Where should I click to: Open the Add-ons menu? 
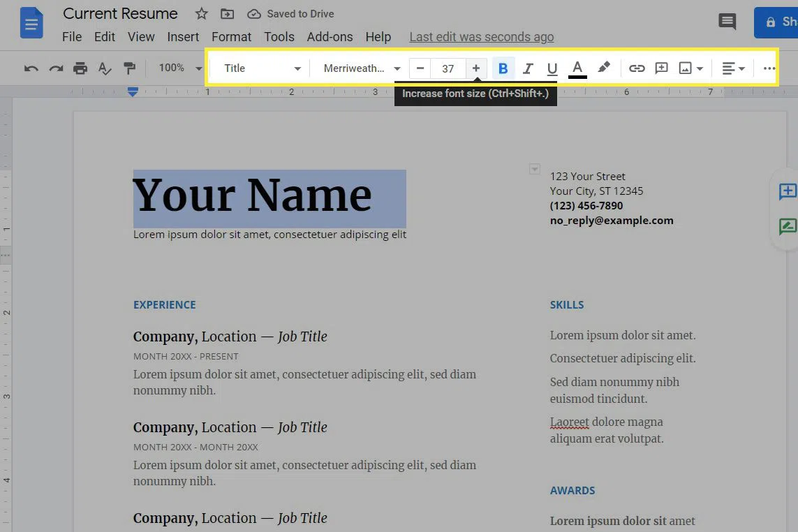330,37
